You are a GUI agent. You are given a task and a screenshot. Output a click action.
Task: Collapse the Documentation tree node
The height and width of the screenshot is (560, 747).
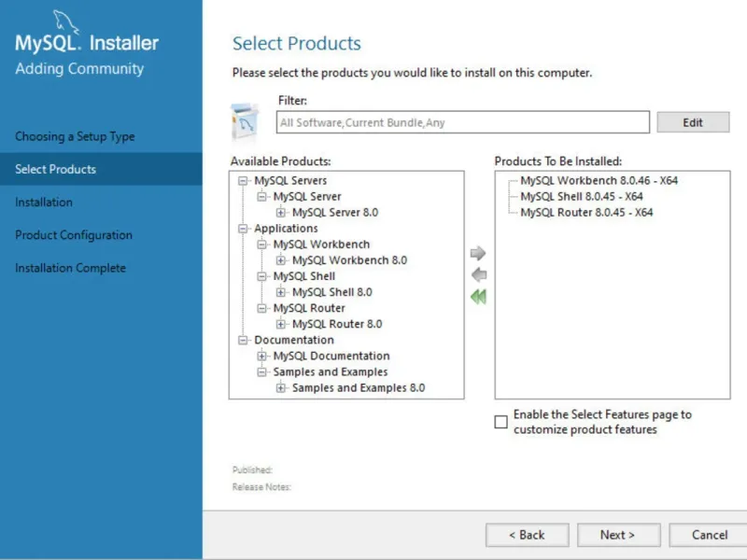(243, 340)
